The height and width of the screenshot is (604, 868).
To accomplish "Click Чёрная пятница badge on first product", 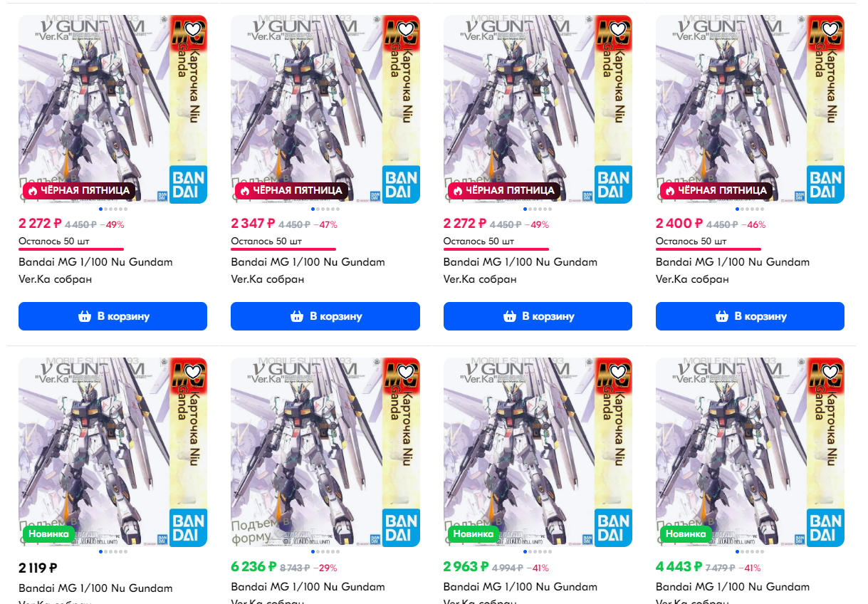I will [79, 190].
